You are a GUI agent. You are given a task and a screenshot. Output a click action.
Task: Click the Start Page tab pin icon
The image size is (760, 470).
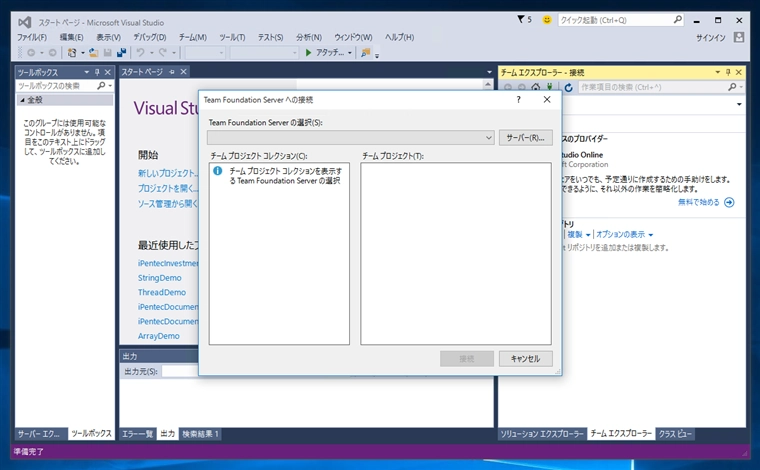tap(172, 72)
